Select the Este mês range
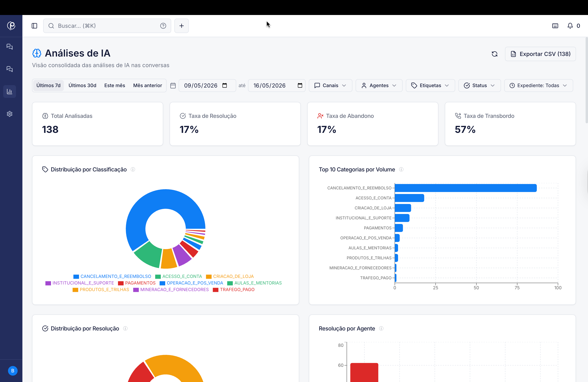 (x=115, y=85)
